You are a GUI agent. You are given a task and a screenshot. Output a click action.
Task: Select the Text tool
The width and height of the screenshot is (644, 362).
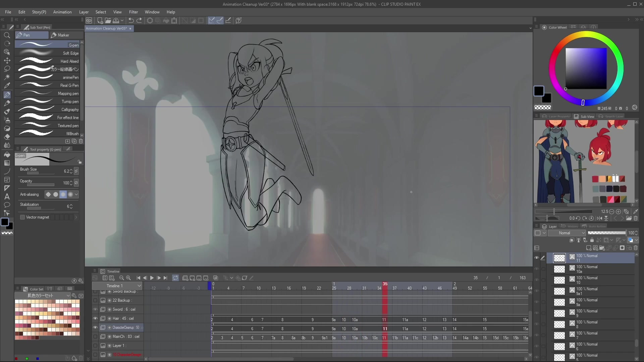point(7,197)
